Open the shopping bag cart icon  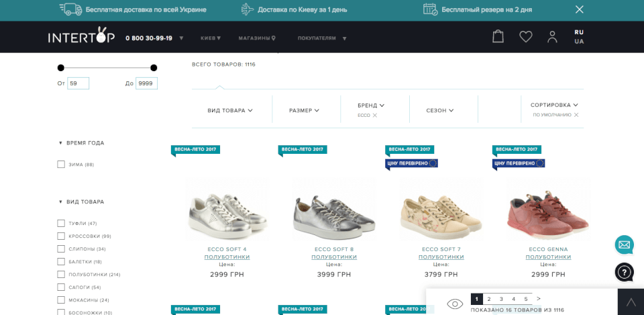pyautogui.click(x=498, y=36)
